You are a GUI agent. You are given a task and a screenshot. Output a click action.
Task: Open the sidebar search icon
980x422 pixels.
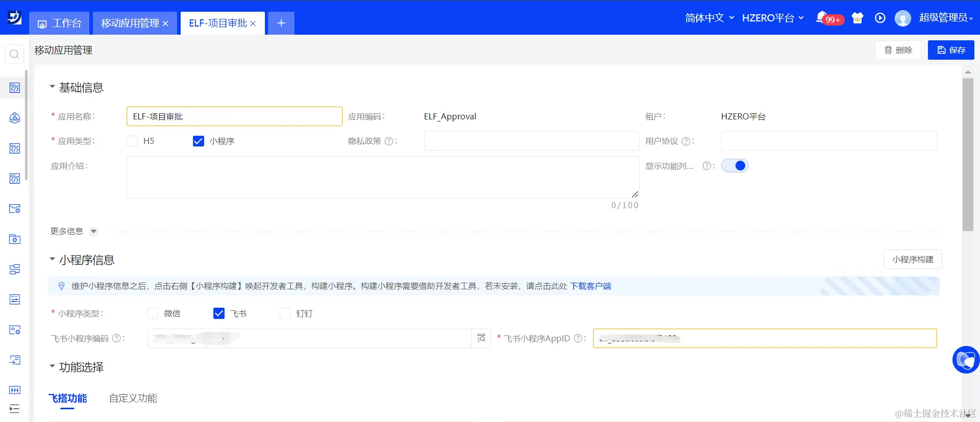point(14,54)
